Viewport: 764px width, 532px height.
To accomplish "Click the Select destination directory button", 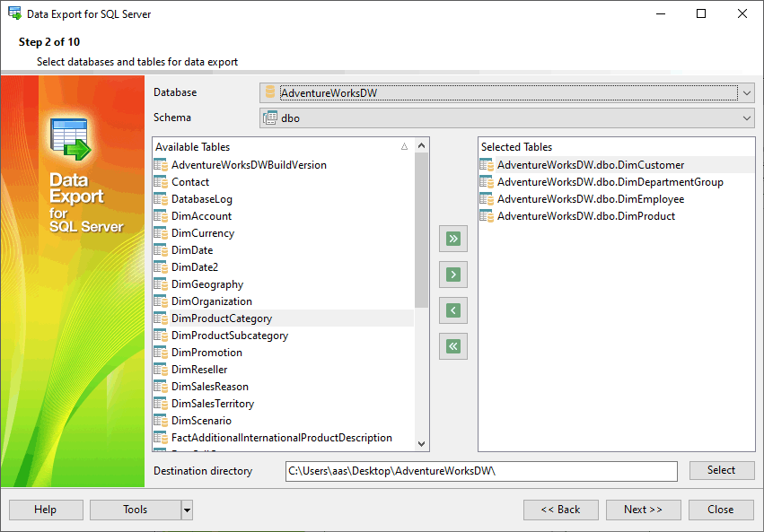I will click(721, 470).
